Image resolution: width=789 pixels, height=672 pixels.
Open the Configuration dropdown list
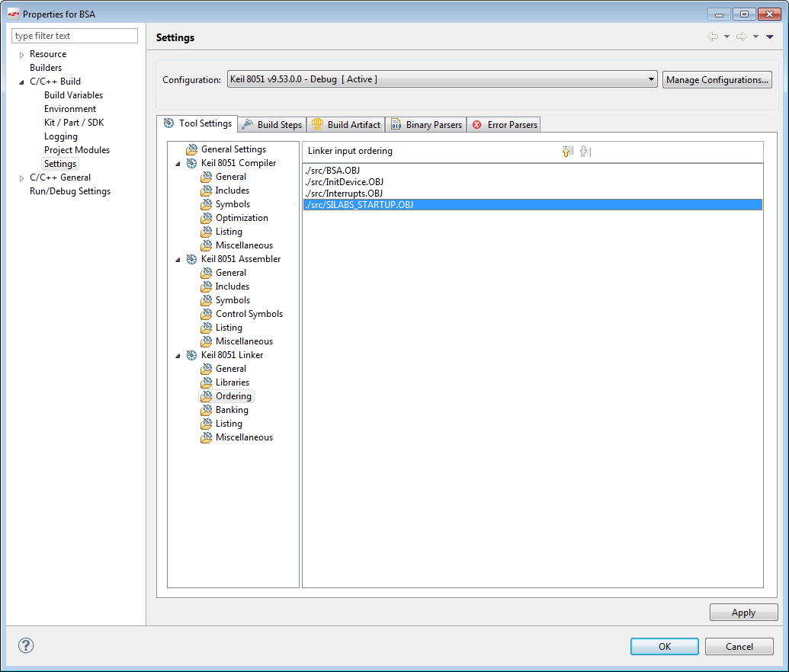point(651,79)
